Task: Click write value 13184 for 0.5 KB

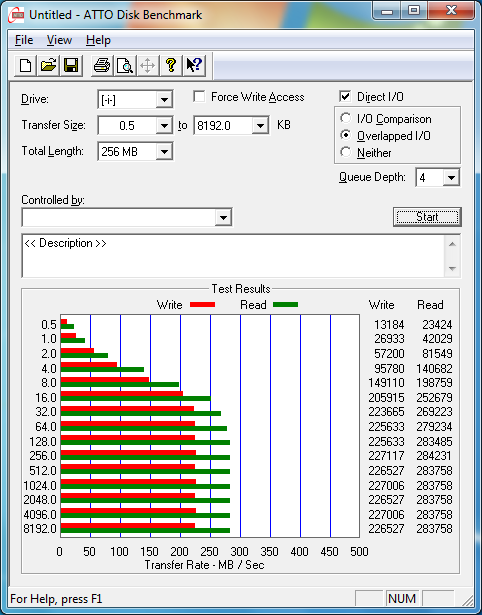Action: (x=389, y=325)
